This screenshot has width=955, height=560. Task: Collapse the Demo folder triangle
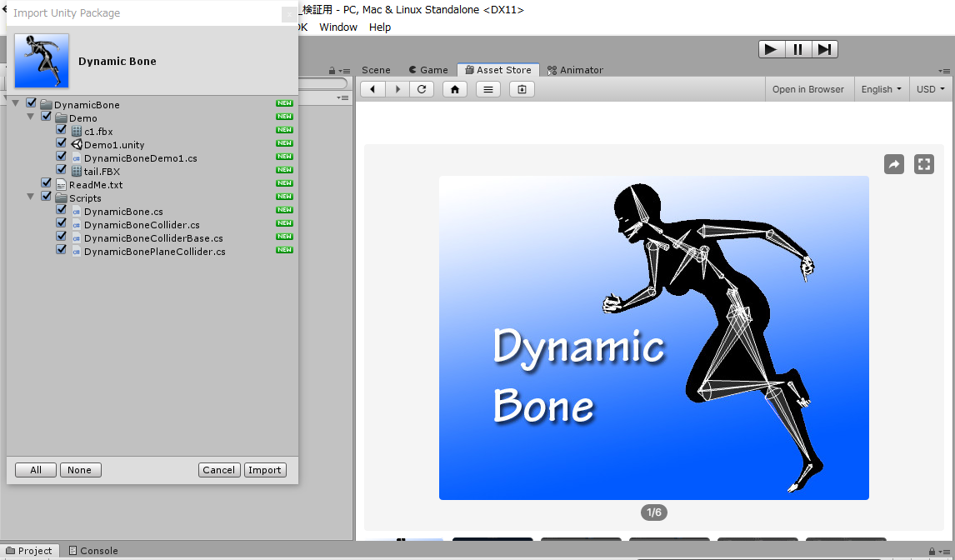click(x=31, y=117)
